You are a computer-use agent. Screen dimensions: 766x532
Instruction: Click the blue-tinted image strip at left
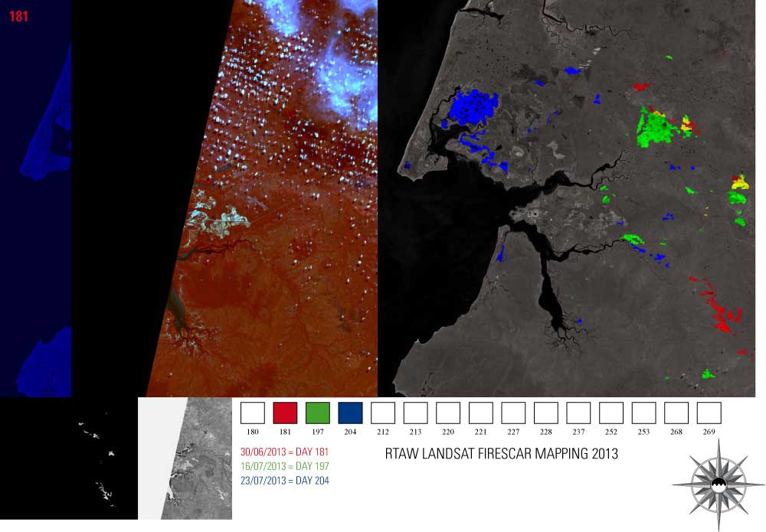click(x=35, y=199)
